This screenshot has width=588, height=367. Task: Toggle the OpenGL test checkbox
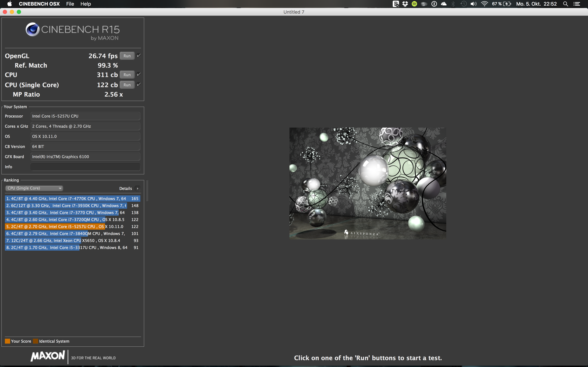(139, 56)
